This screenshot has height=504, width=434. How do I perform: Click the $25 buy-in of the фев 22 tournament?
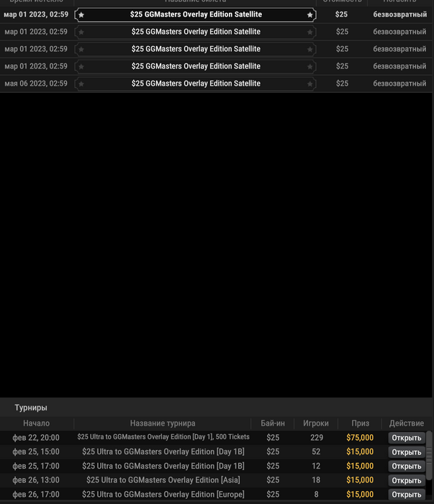[x=273, y=438]
